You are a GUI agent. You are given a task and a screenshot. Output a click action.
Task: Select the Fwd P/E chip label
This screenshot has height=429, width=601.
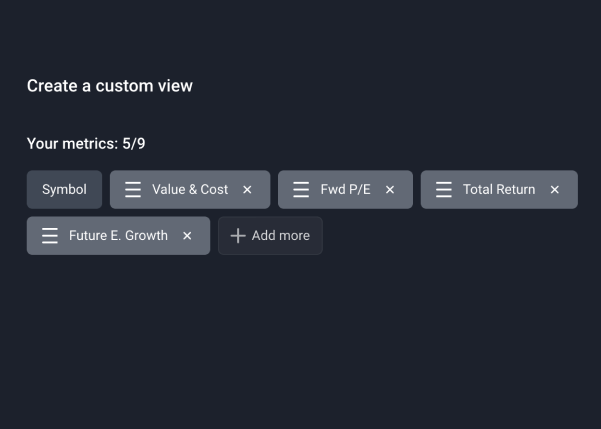(x=346, y=190)
